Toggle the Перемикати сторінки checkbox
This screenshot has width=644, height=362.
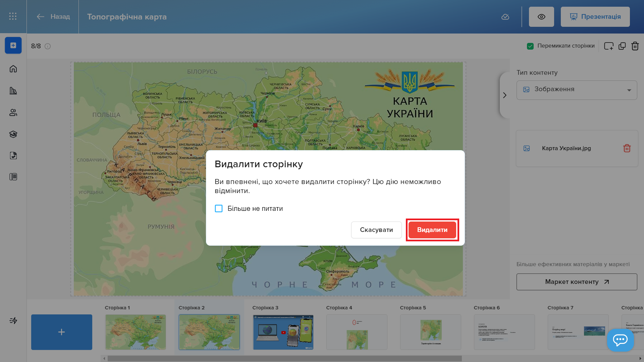530,46
